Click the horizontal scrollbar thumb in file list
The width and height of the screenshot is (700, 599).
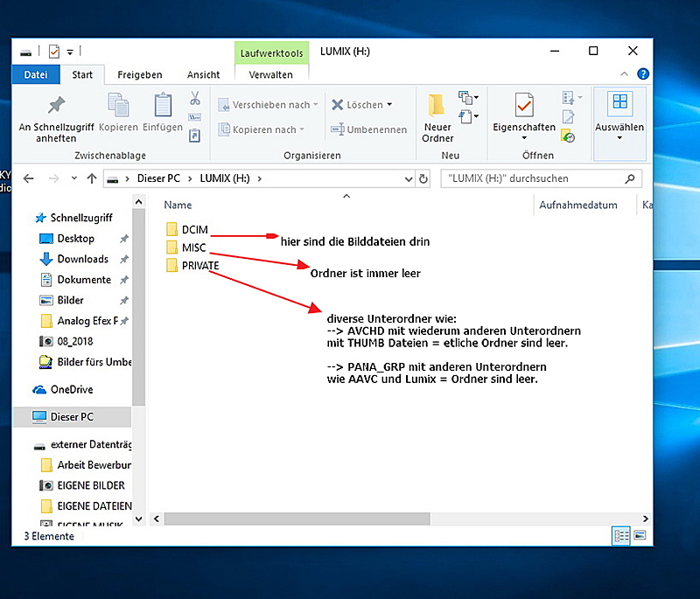click(x=297, y=519)
